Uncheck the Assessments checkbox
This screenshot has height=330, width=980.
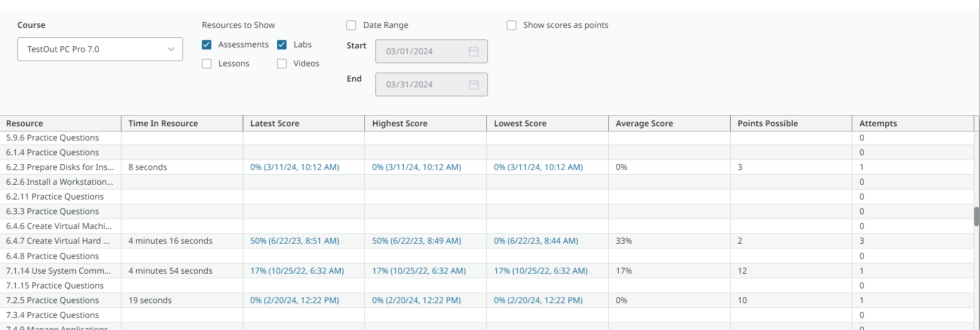[207, 45]
